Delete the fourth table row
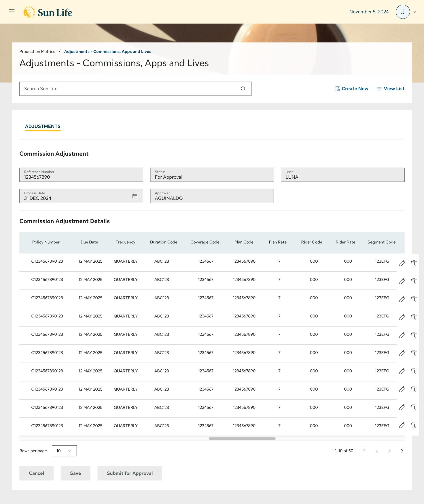Viewport: 424px width, 504px height. [x=414, y=317]
